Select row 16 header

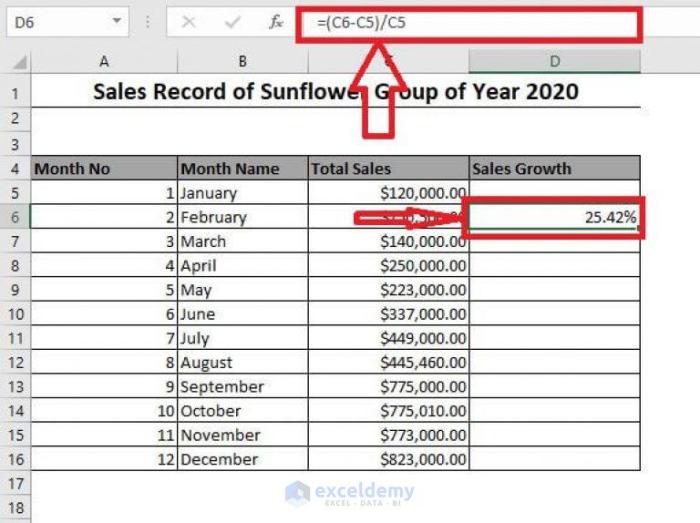pyautogui.click(x=15, y=459)
